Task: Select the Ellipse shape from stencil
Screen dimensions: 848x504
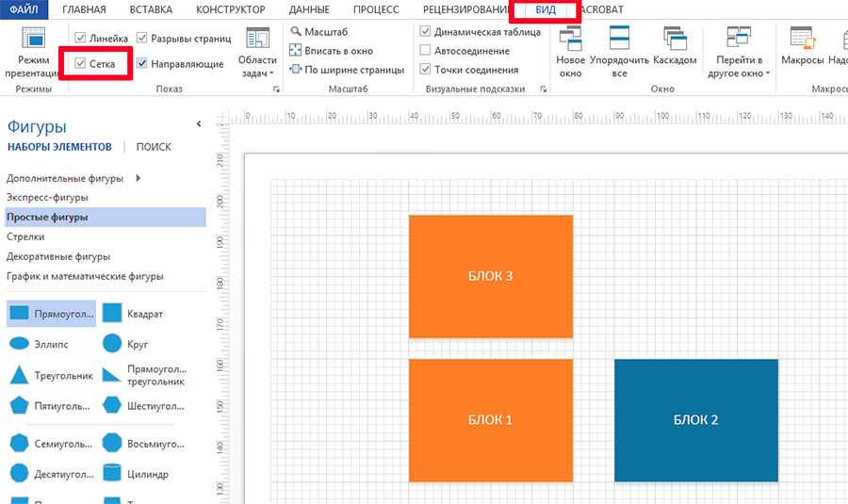Action: point(19,345)
